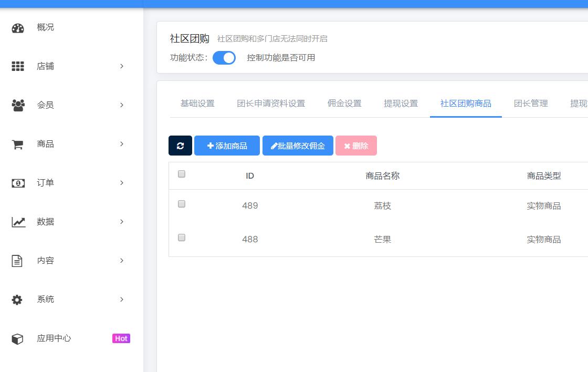The width and height of the screenshot is (588, 372).
Task: Expand the 会员 menu chevron
Action: coord(121,105)
